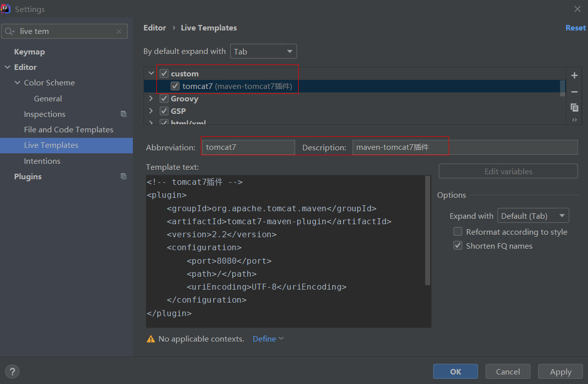
Task: Open Keymap settings page
Action: point(29,52)
